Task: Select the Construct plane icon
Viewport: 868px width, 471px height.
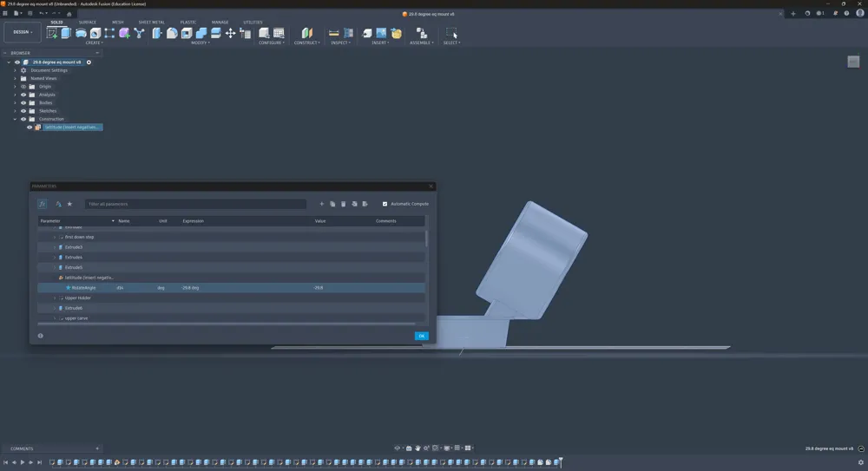Action: (307, 33)
